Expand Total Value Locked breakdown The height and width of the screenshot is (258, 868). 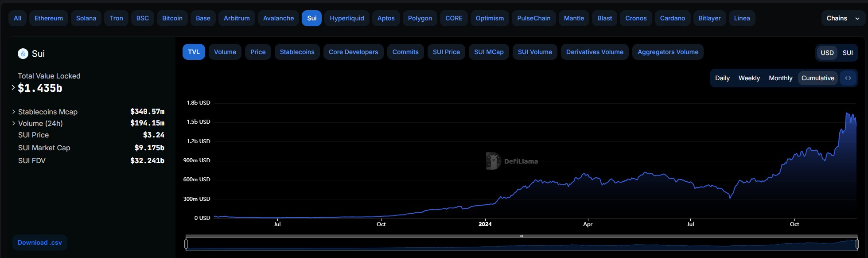tap(13, 88)
